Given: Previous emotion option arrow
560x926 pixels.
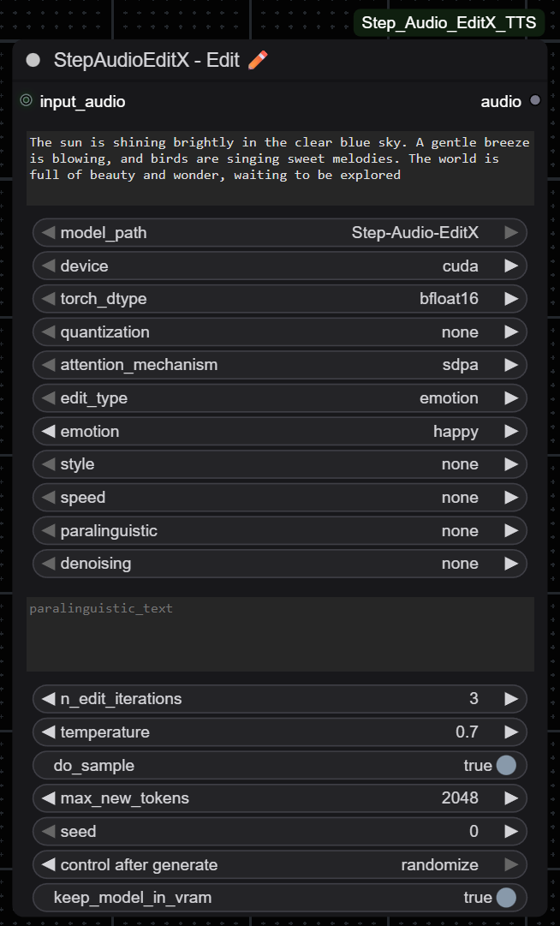Looking at the screenshot, I should pyautogui.click(x=48, y=431).
